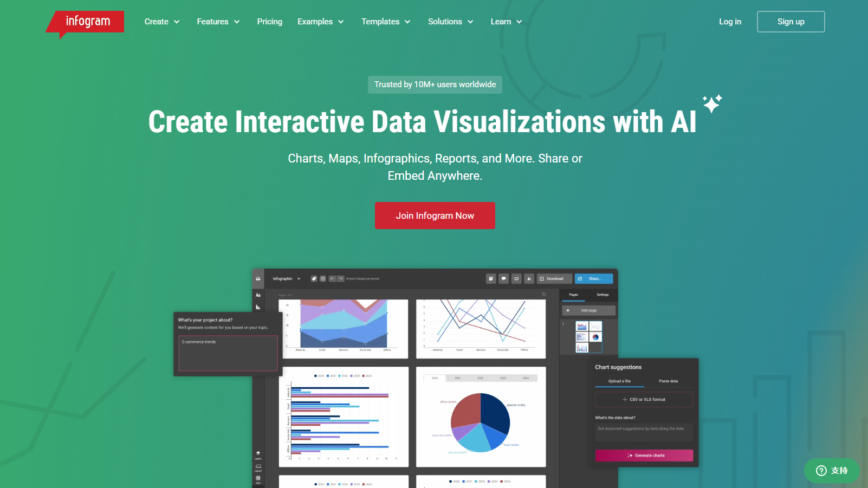Image resolution: width=868 pixels, height=488 pixels.
Task: Click the redo arrow in editor toolbar
Action: point(341,279)
